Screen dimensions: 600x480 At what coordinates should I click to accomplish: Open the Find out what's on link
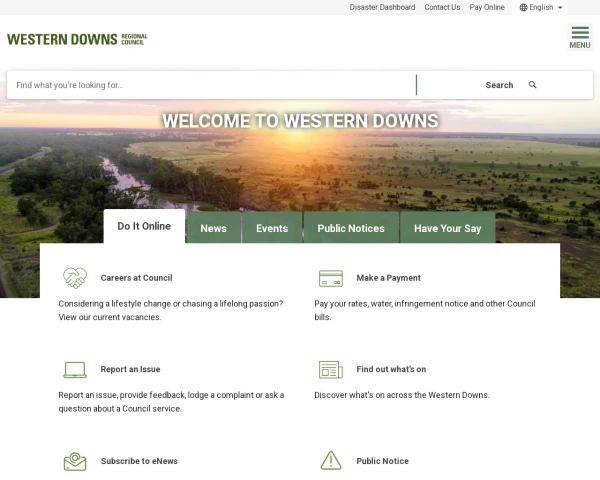391,369
